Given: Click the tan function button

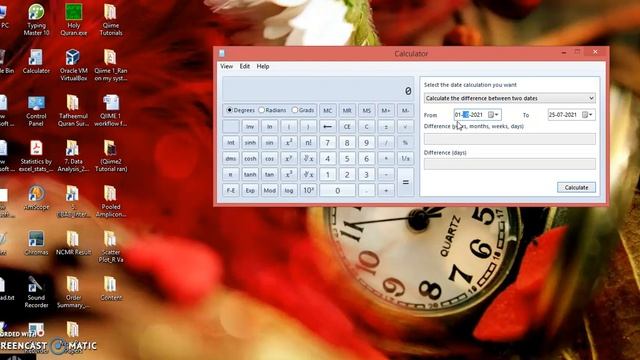Looking at the screenshot, I should 269,175.
